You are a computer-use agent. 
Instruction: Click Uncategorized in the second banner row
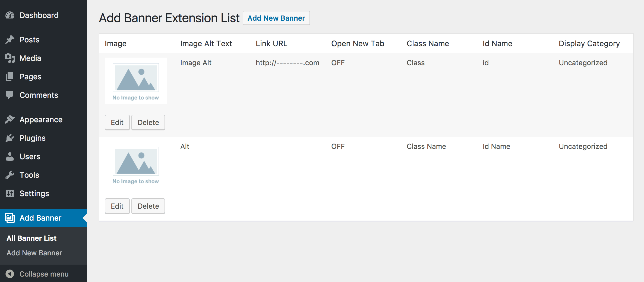(583, 147)
